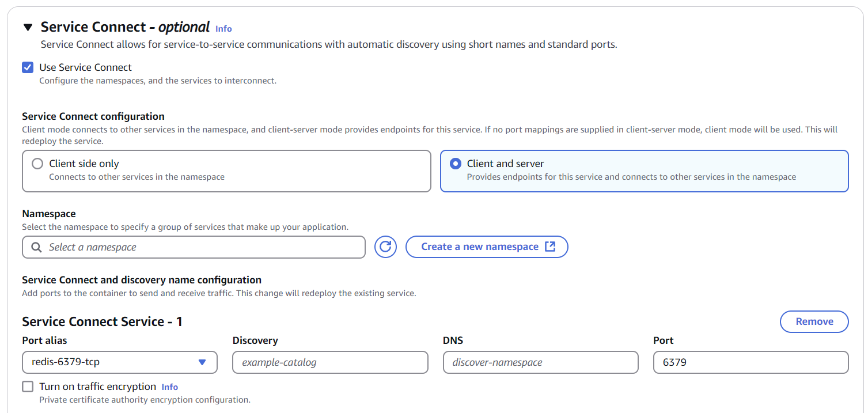Click the Client side only description text
Image resolution: width=868 pixels, height=413 pixels.
(137, 177)
